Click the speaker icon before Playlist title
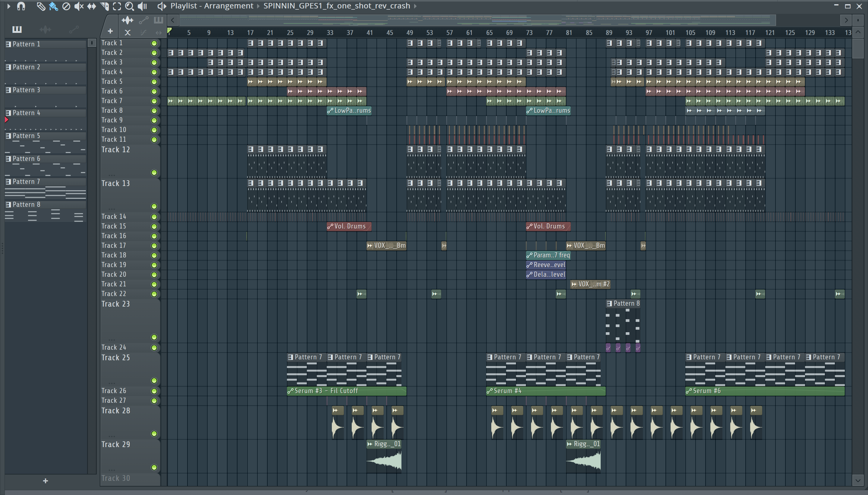This screenshot has width=868, height=495. 162,6
